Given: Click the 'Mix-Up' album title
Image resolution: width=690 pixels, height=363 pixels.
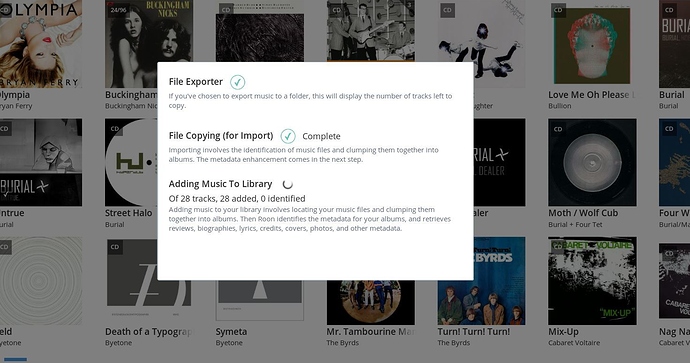Looking at the screenshot, I should (x=563, y=331).
